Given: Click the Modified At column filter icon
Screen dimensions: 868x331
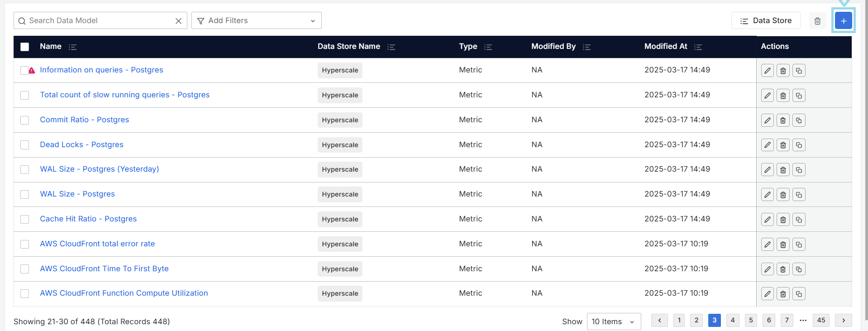Looking at the screenshot, I should pyautogui.click(x=698, y=47).
